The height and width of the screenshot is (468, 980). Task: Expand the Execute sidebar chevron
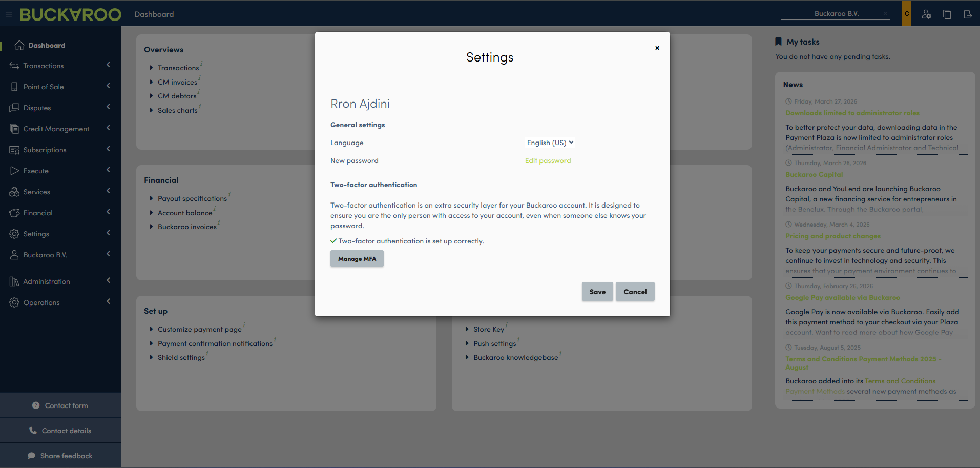(108, 170)
